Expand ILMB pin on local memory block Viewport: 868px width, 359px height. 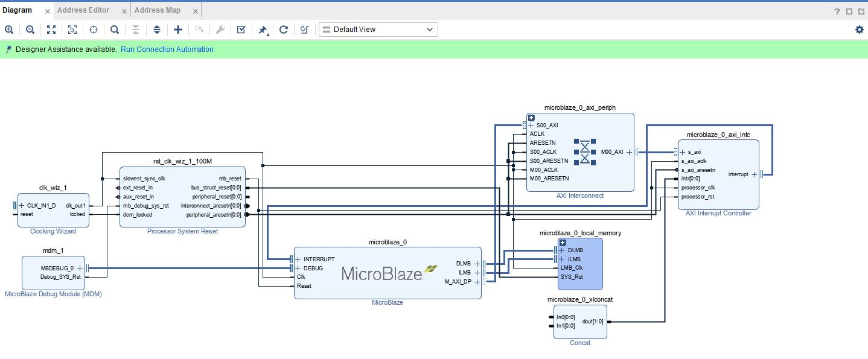(563, 259)
